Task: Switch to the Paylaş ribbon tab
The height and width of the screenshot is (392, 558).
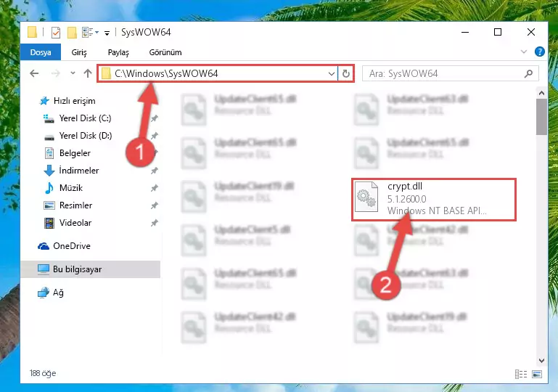Action: point(118,52)
